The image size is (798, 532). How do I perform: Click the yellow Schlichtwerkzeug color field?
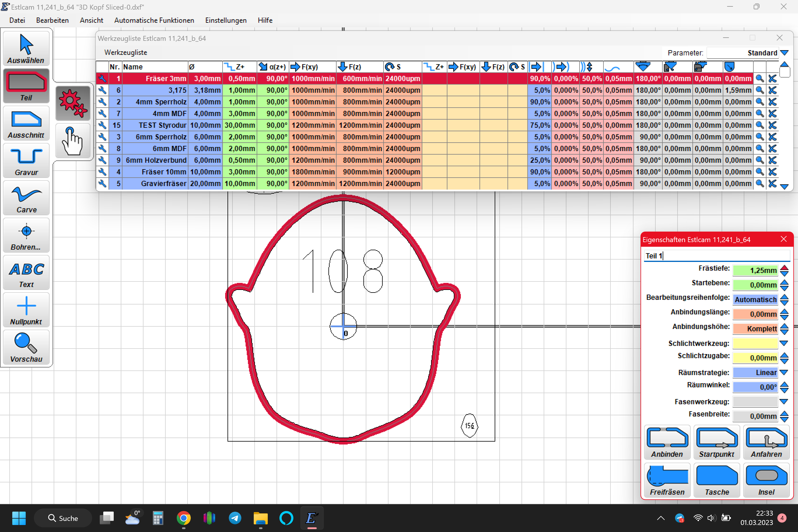[x=755, y=343]
